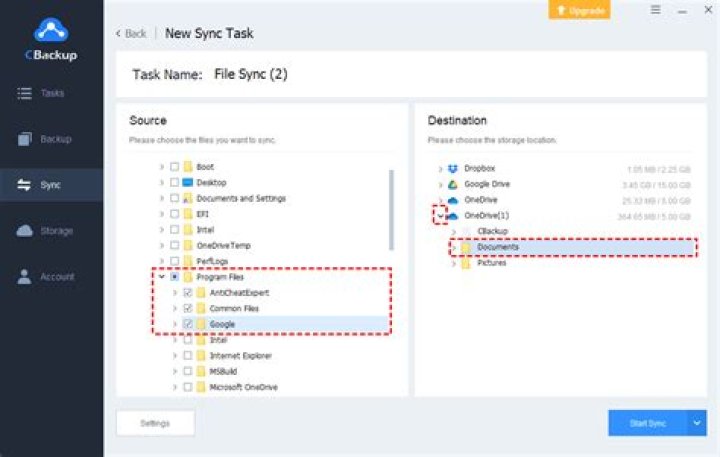
Task: Uncheck the AntiCheatExpert folder checkbox
Action: click(187, 293)
